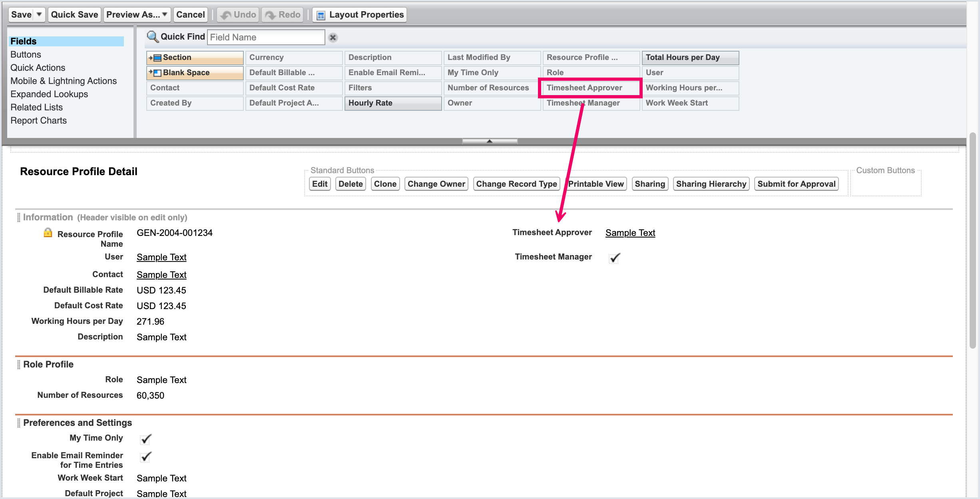
Task: Click the My Time Only checkmark
Action: click(x=146, y=439)
